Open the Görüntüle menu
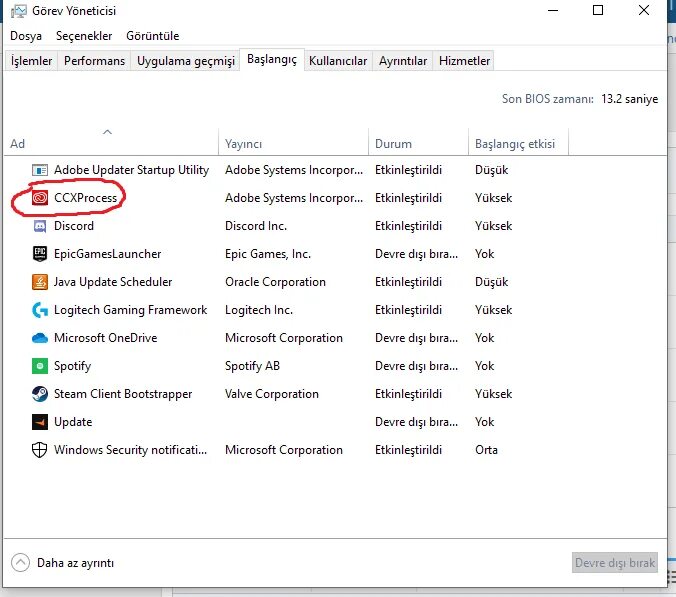 153,36
